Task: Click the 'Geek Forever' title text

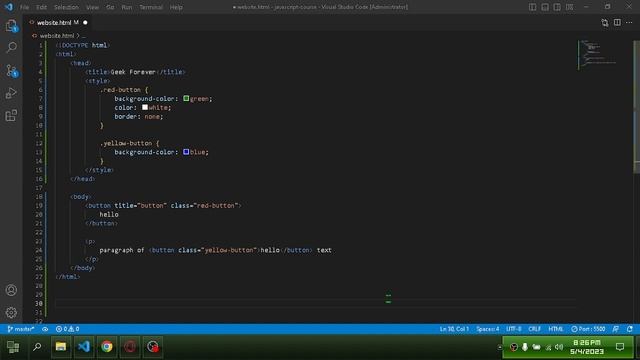Action: 133,72
